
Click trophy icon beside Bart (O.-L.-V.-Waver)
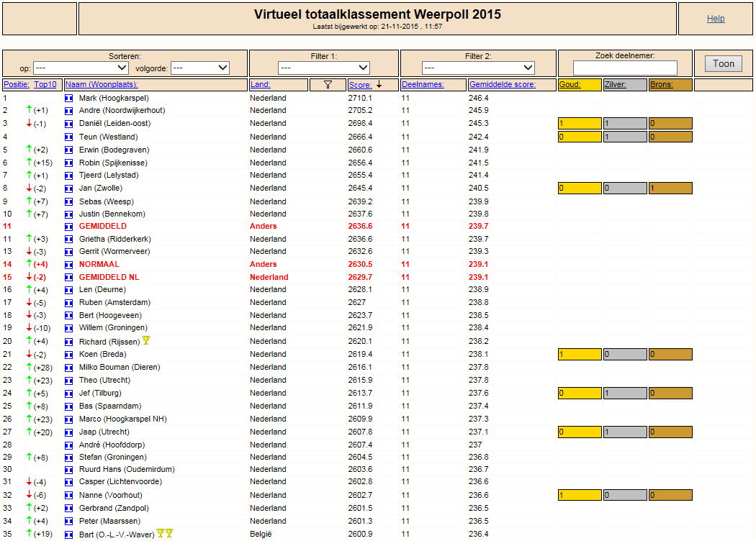pyautogui.click(x=165, y=533)
